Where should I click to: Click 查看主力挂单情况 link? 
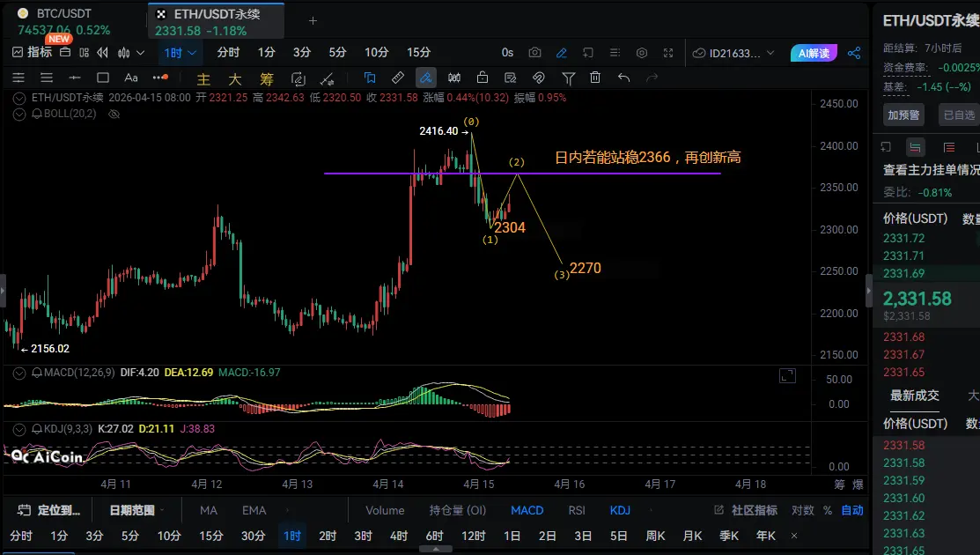pos(931,170)
